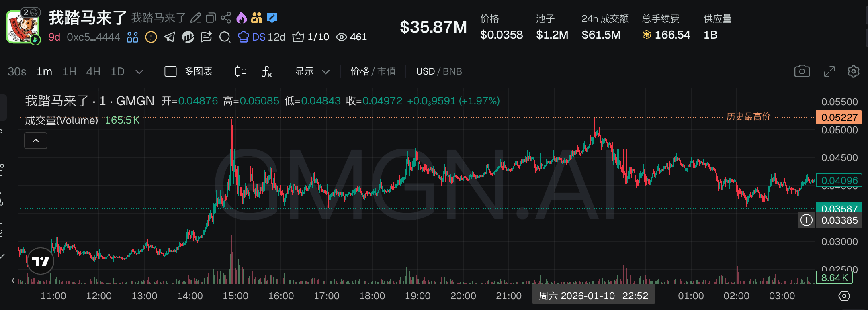The image size is (868, 310).
Task: Expand the more timeframes dropdown arrow
Action: (139, 72)
